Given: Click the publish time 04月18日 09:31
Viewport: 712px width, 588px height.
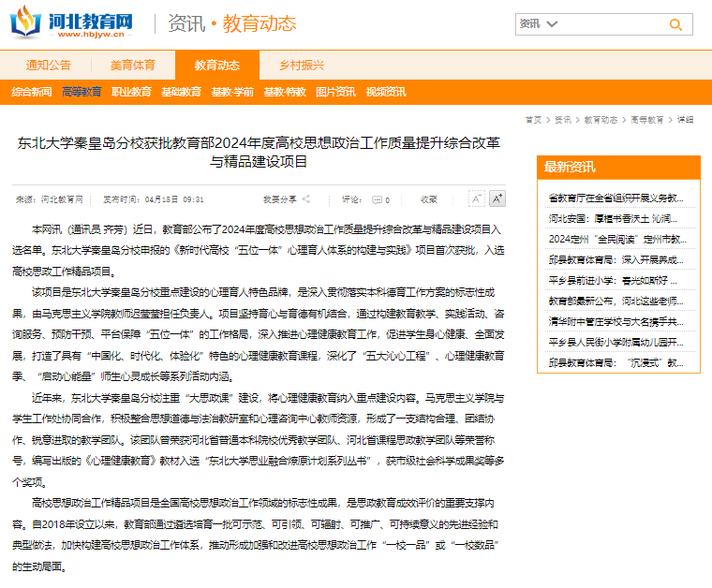Looking at the screenshot, I should tap(153, 199).
